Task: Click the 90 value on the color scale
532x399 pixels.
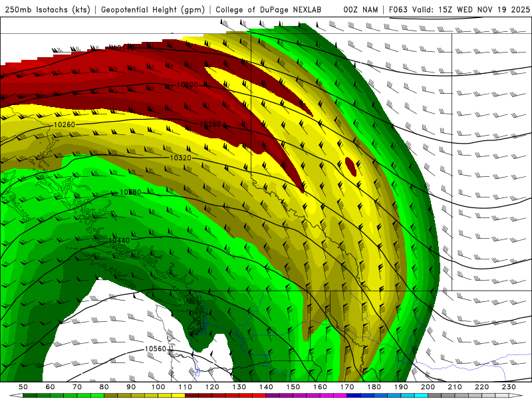Action: coord(131,387)
